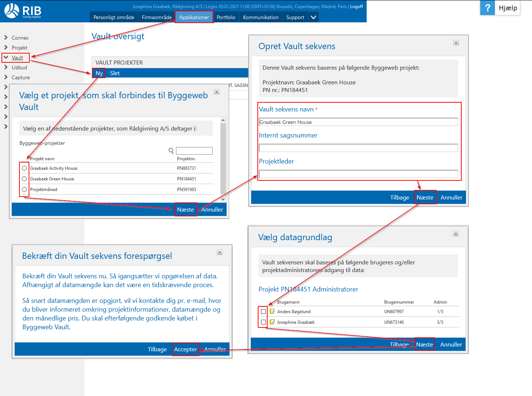Switch to the Portfolio tab
The image size is (532, 396).
pyautogui.click(x=226, y=17)
